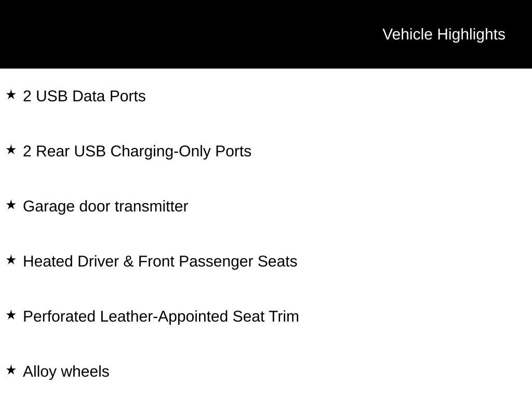The image size is (532, 399).
Task: Click the 2 Rear USB Charging-Only Ports line
Action: click(x=137, y=152)
